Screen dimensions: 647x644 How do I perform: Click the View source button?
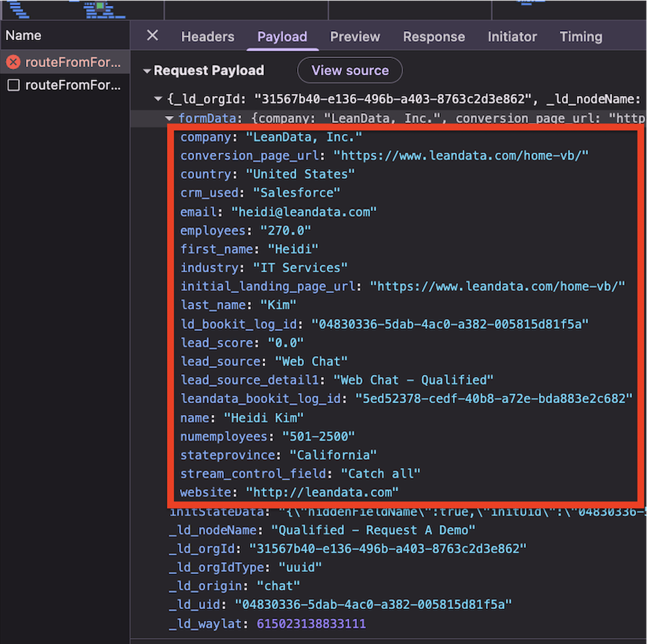tap(349, 71)
